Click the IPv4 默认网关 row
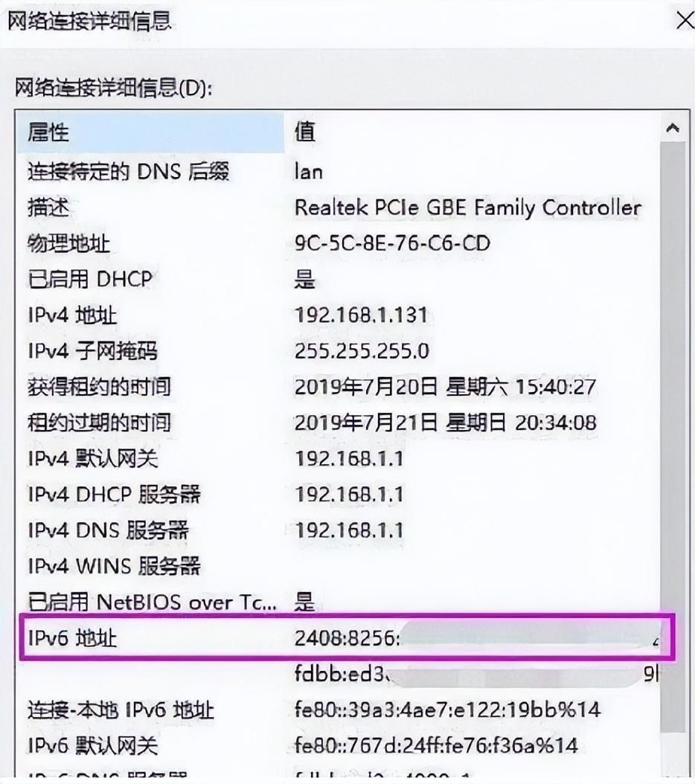Viewport: 695px width, 784px height. click(339, 458)
